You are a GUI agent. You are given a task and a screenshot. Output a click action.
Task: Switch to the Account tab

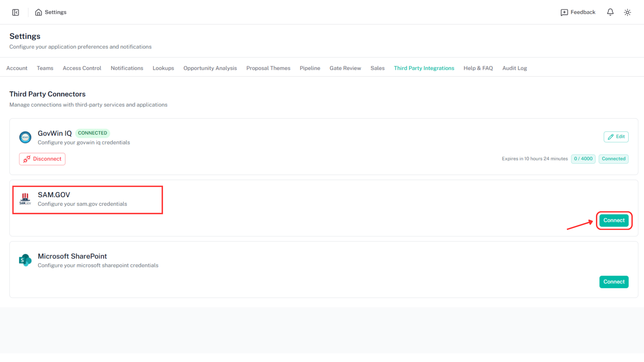click(17, 68)
